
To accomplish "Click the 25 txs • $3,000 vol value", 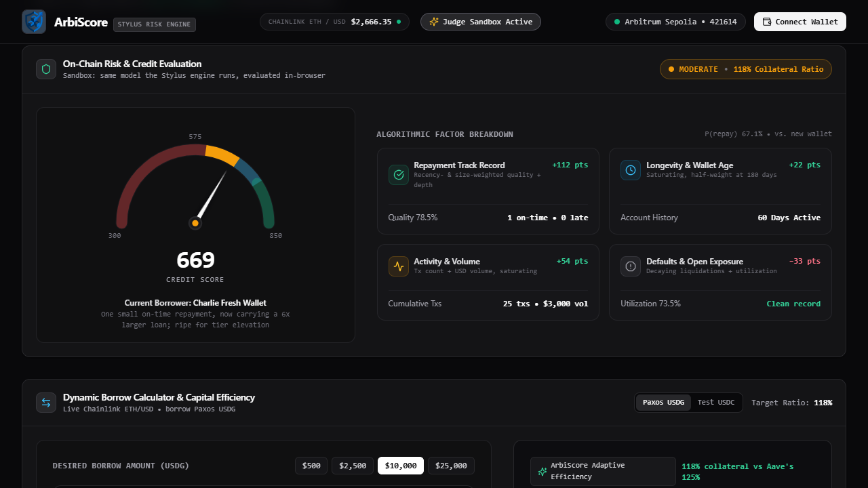I will pyautogui.click(x=546, y=304).
